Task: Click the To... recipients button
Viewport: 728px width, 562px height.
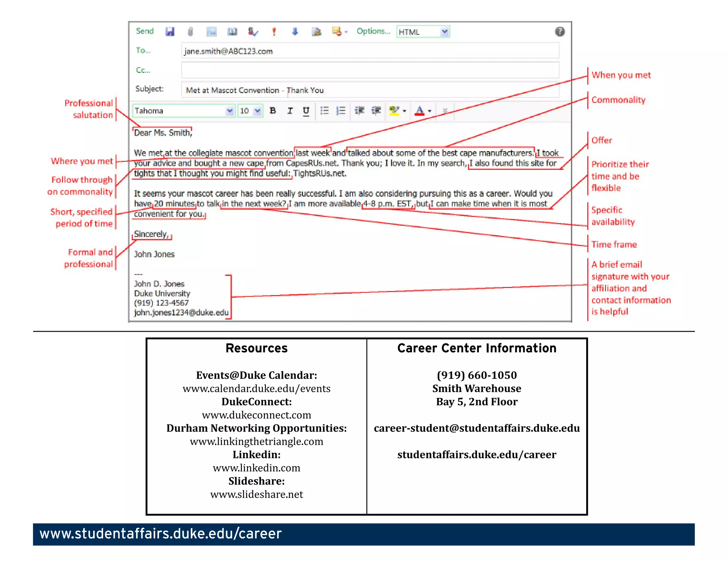Action: [x=143, y=50]
